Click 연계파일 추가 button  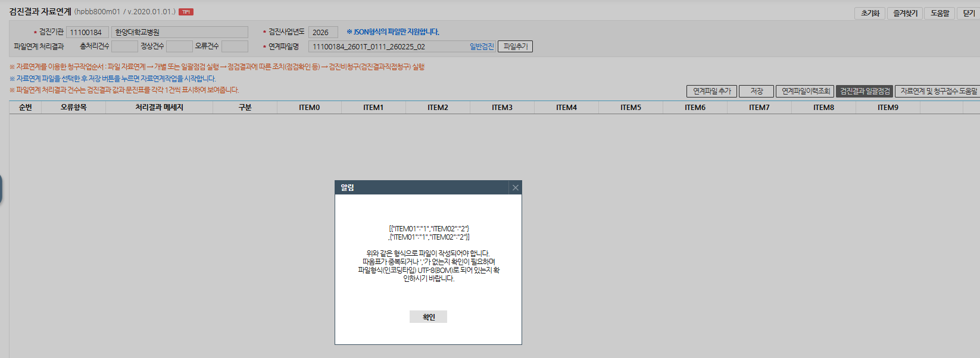coord(711,91)
